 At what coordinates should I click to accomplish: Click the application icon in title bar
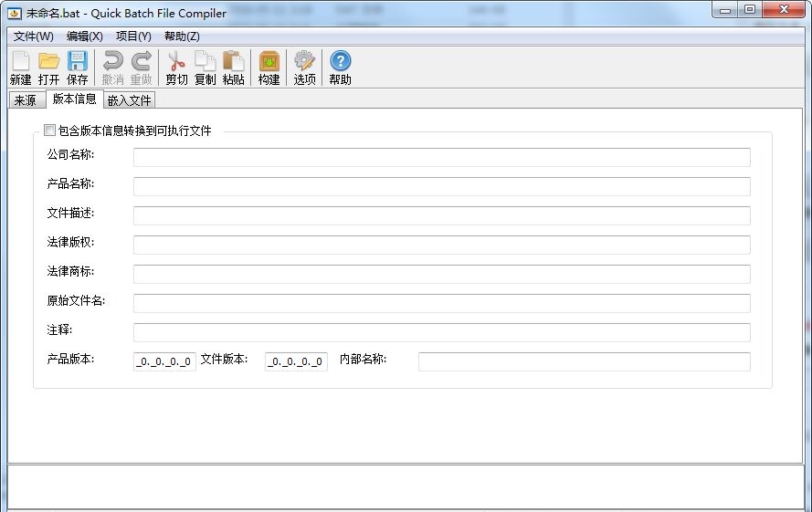point(15,14)
